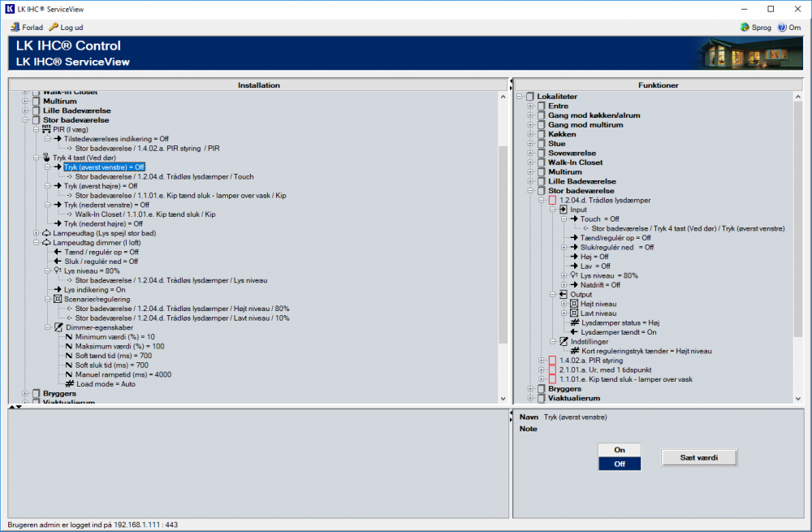812x532 pixels.
Task: Select Kort reguleringstryk tænder = Højt niveau
Action: pos(646,351)
